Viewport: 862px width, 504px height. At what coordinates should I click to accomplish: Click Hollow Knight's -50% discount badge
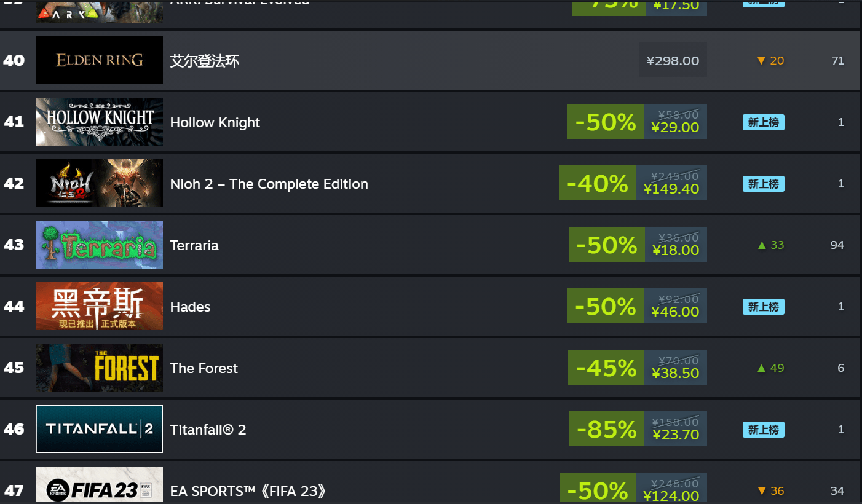605,122
